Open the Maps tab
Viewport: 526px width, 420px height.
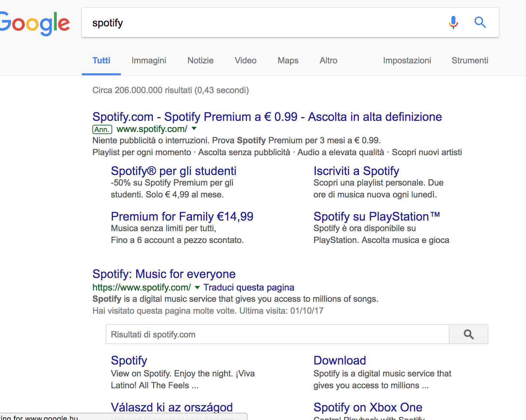click(x=288, y=60)
